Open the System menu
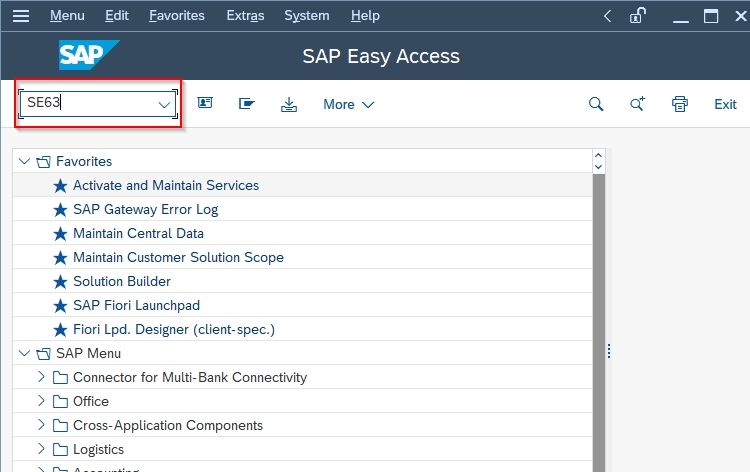Viewport: 750px width, 472px height. 307,16
